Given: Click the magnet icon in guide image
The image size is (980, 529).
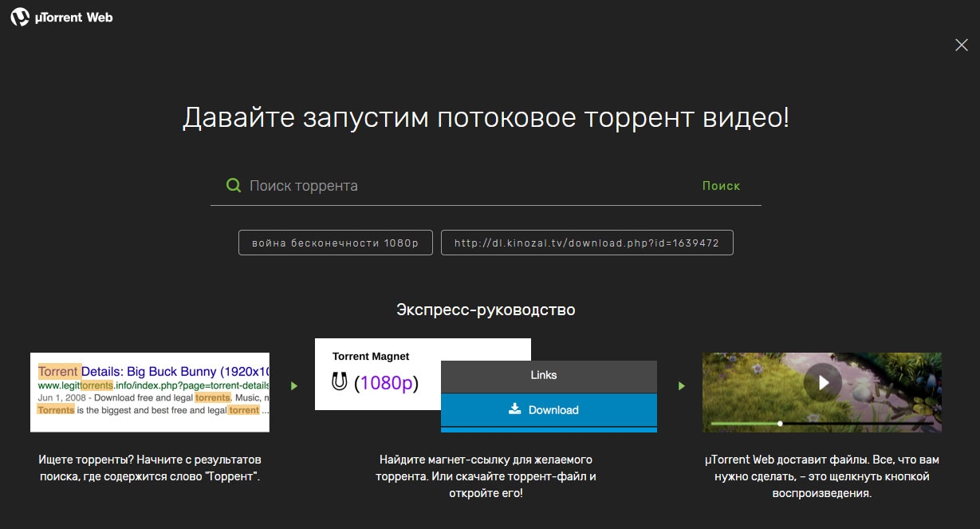Looking at the screenshot, I should click(x=340, y=382).
